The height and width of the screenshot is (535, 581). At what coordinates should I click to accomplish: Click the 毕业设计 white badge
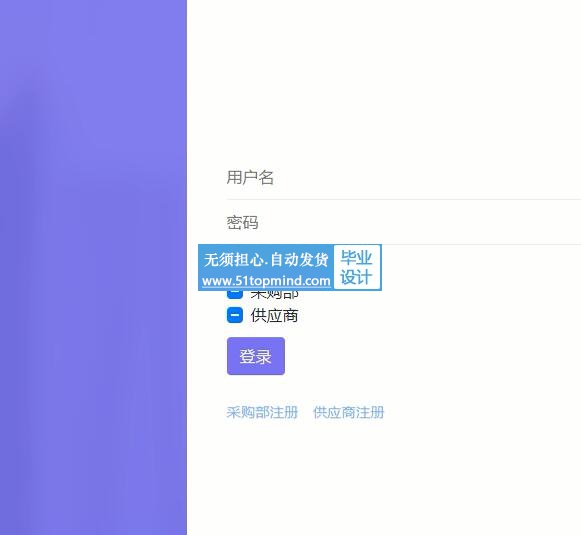coord(357,267)
